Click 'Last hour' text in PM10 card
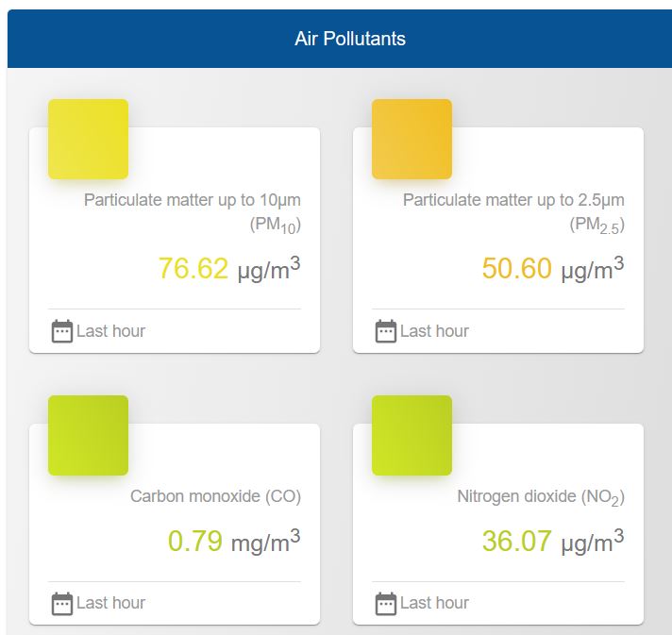 110,331
